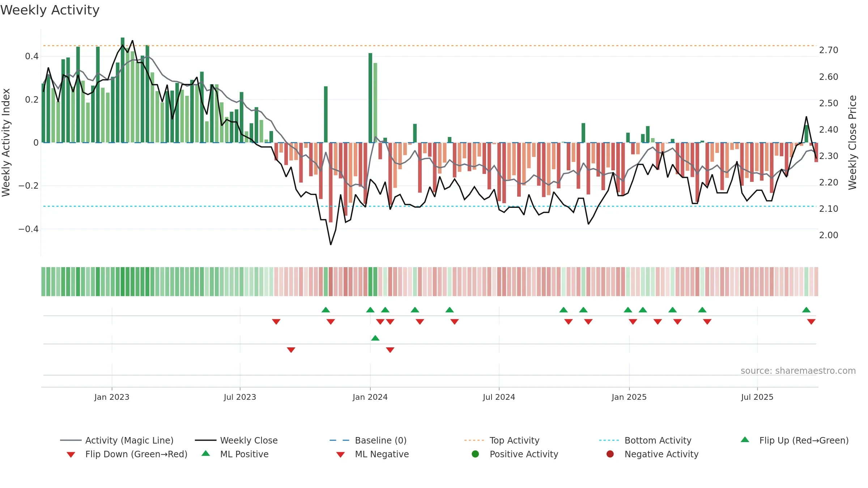
Task: Click the 2.10 tick on the price axis
Action: 829,209
